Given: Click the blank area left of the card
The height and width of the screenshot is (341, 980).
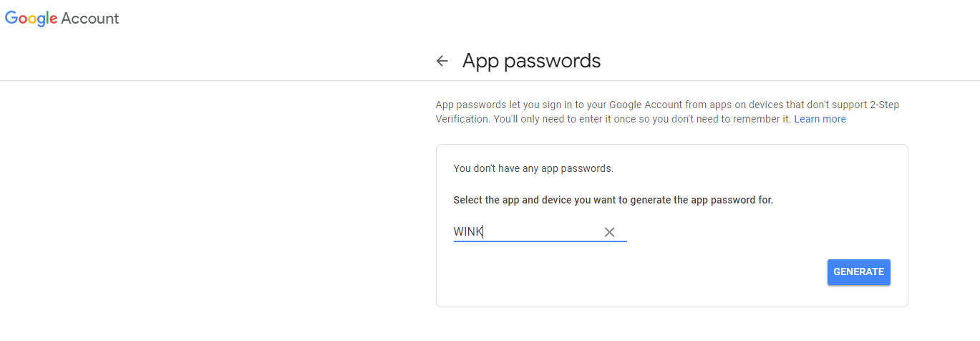Looking at the screenshot, I should coord(215,215).
